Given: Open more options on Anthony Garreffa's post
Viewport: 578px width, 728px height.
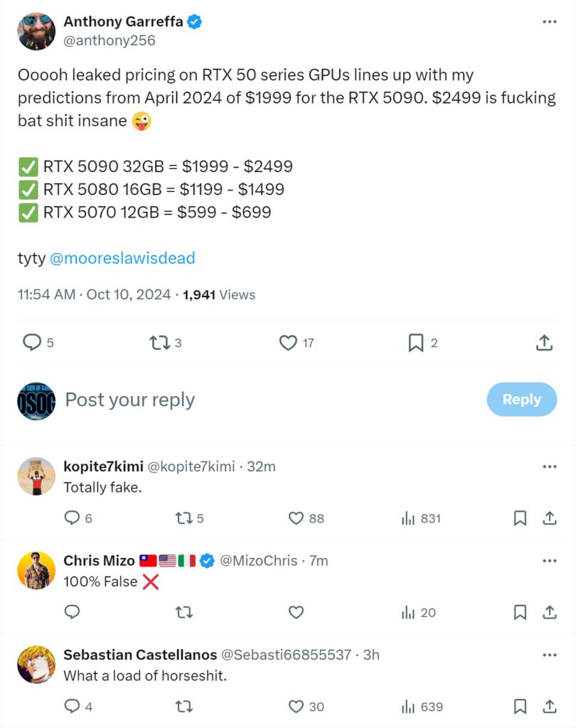Looking at the screenshot, I should coord(550,22).
